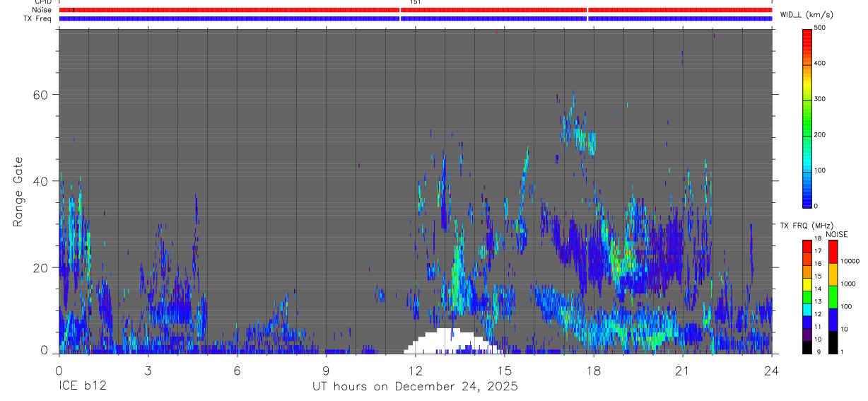
Task: Click the UT hours on December 24, 2025 title
Action: point(416,387)
